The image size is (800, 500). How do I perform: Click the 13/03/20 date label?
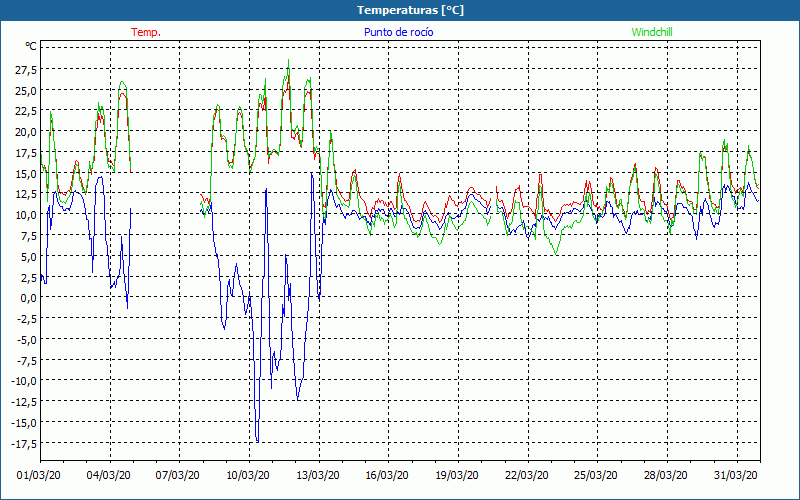(318, 476)
